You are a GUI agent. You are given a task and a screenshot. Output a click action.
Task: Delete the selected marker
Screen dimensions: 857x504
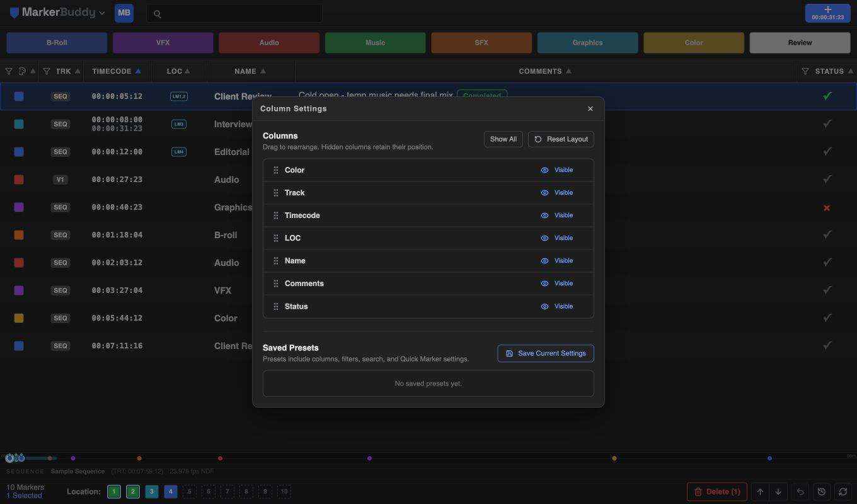point(717,492)
